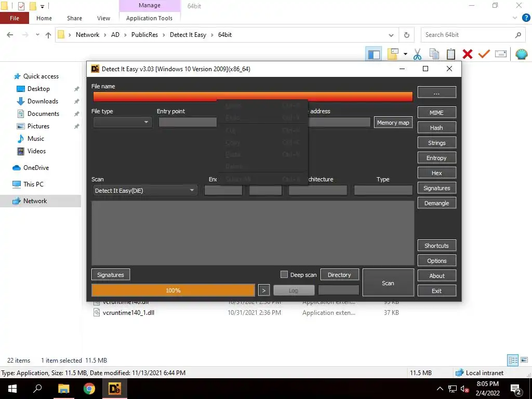Open the dropdown arrow next to folder options icon

pyautogui.click(x=405, y=54)
